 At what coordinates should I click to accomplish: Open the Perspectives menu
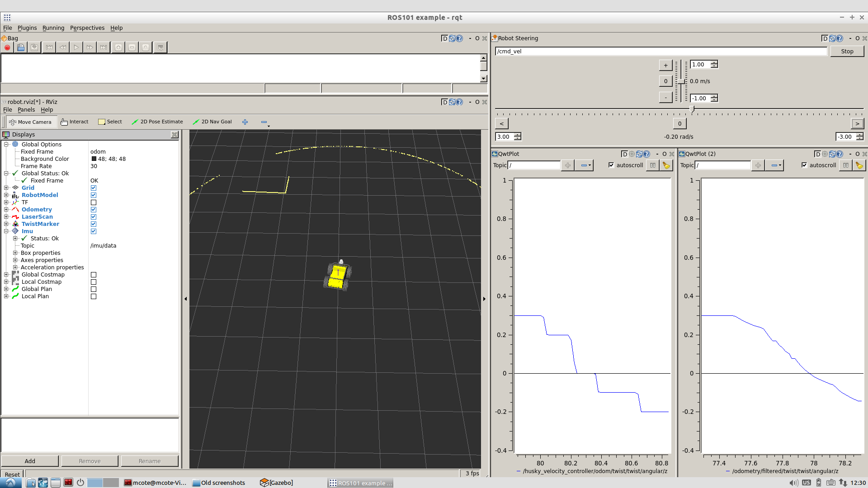[87, 28]
